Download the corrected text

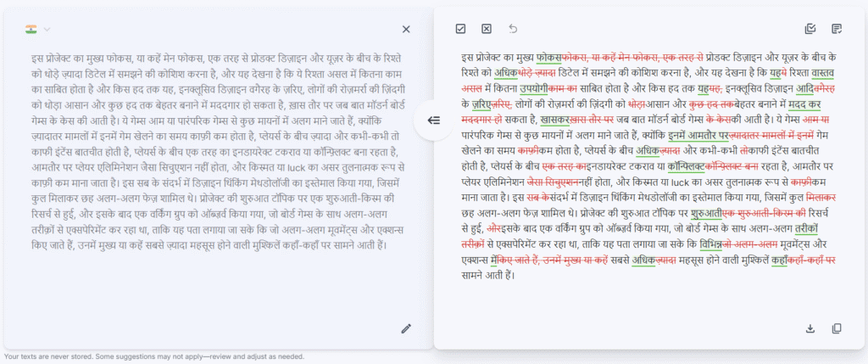tap(810, 328)
